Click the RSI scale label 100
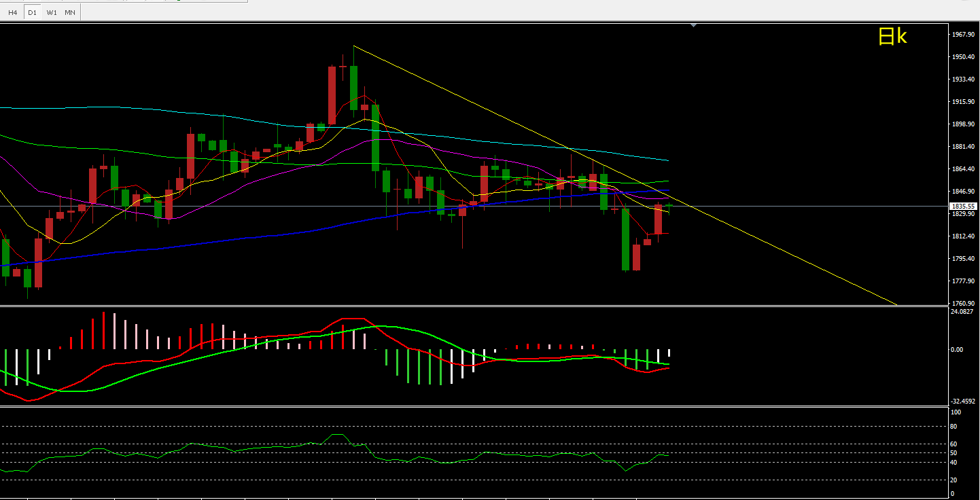The width and height of the screenshot is (980, 500). [x=956, y=412]
